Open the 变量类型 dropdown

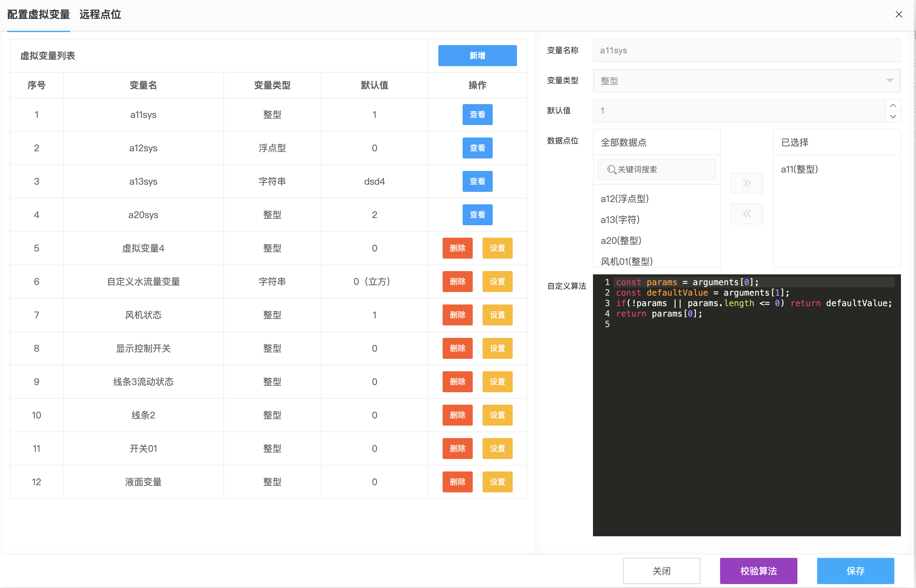[746, 81]
